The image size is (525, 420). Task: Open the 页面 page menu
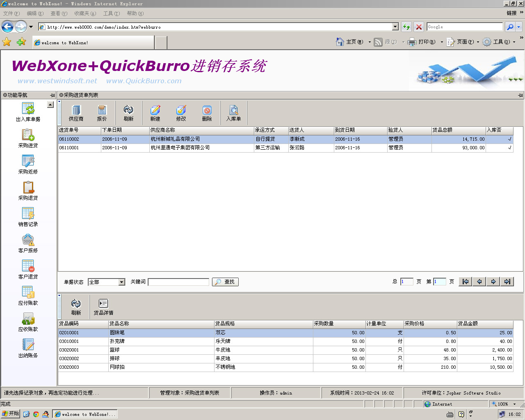click(463, 42)
